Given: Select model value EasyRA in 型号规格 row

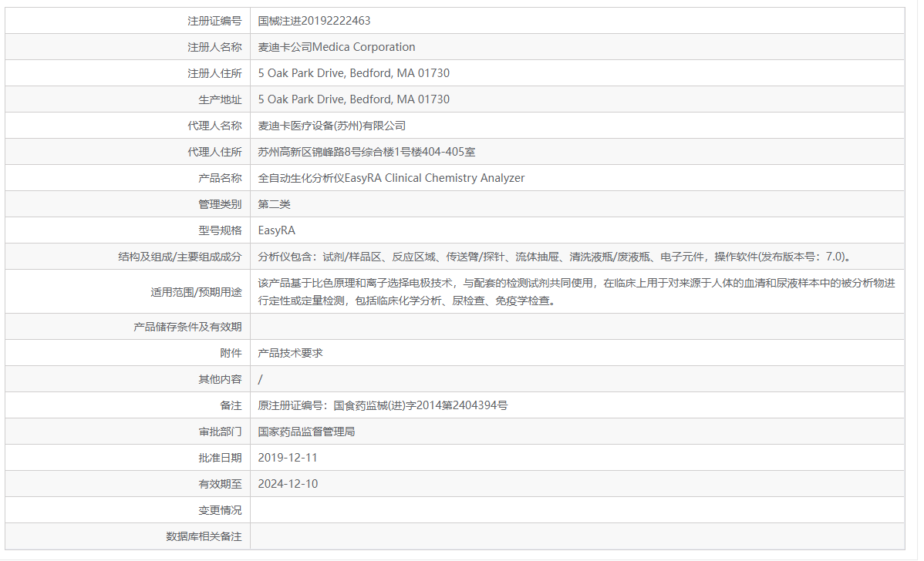Looking at the screenshot, I should pos(276,230).
